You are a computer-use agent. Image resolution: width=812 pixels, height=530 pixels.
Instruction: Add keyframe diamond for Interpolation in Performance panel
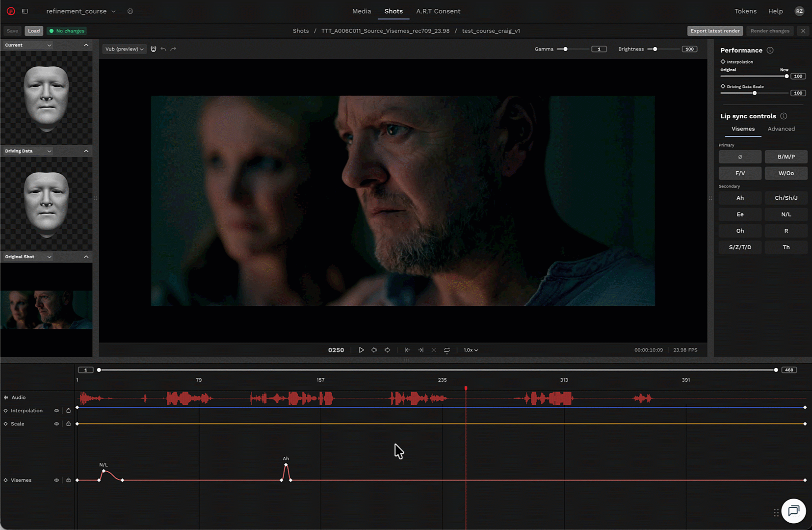pos(723,62)
